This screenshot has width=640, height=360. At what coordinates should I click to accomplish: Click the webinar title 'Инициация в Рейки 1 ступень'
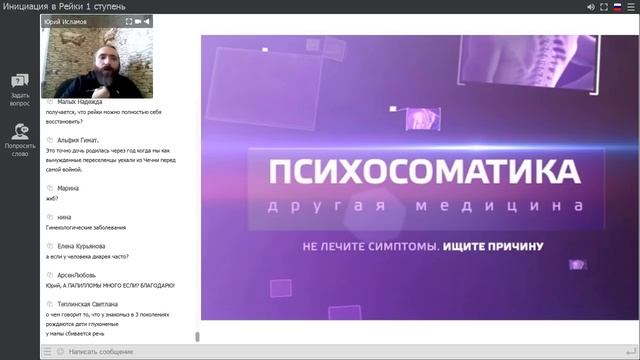coord(64,7)
